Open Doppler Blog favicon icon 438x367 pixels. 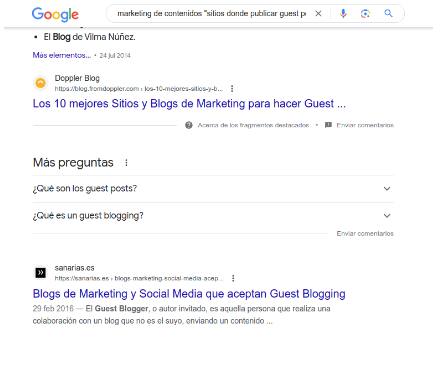click(41, 83)
